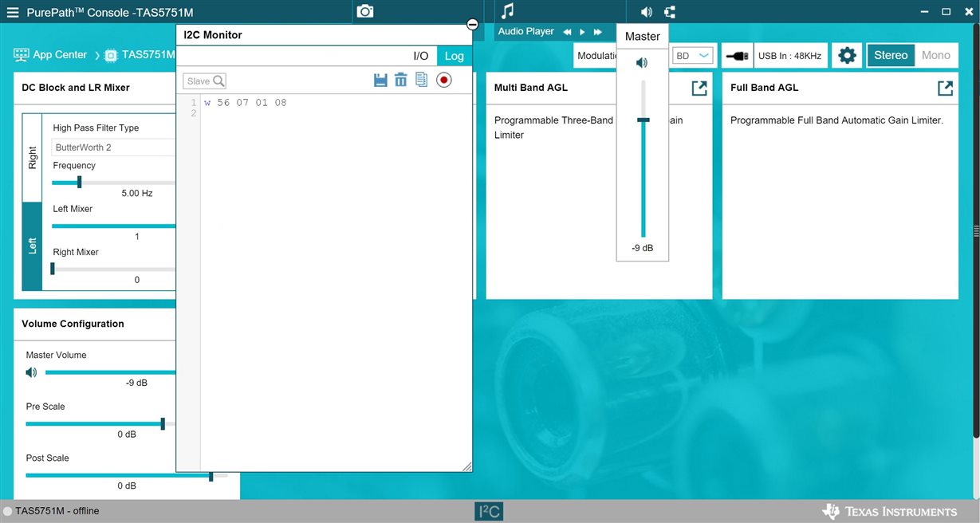Click the TAS5751M chip icon in breadcrumb

(x=111, y=55)
